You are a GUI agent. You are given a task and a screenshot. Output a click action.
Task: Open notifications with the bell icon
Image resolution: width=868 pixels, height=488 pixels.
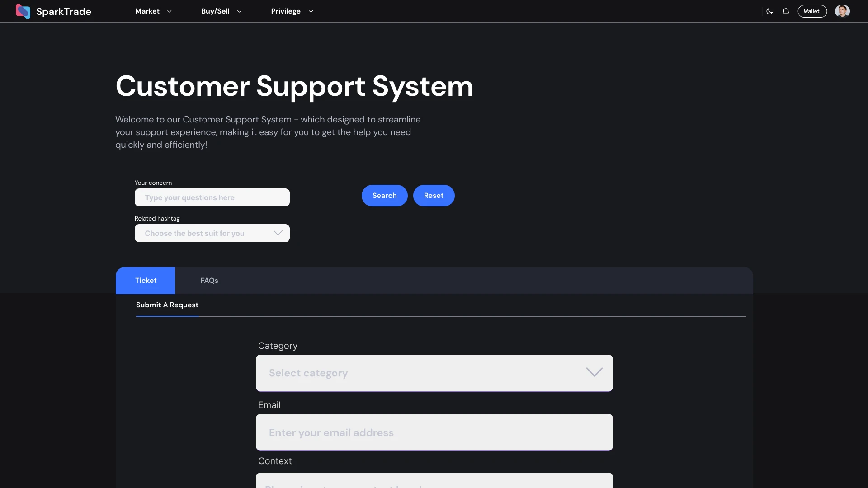[786, 11]
